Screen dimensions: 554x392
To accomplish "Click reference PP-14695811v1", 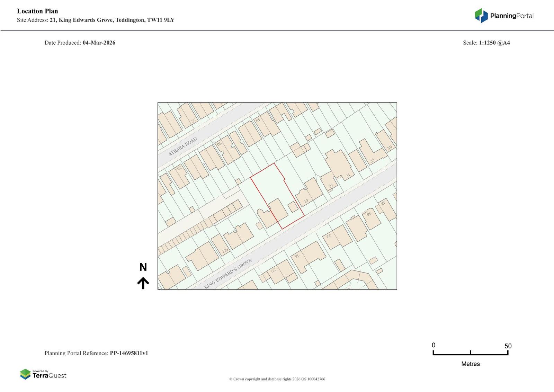I will click(129, 353).
